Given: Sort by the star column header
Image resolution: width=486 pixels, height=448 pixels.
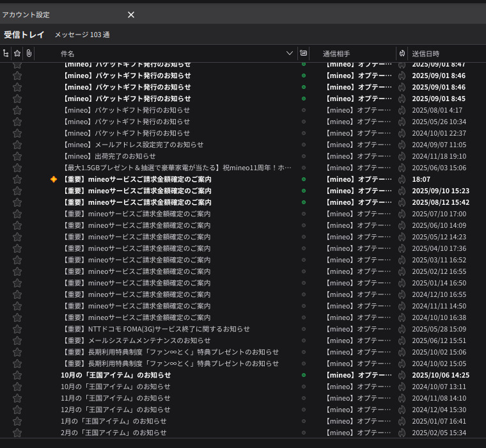Looking at the screenshot, I should 17,54.
